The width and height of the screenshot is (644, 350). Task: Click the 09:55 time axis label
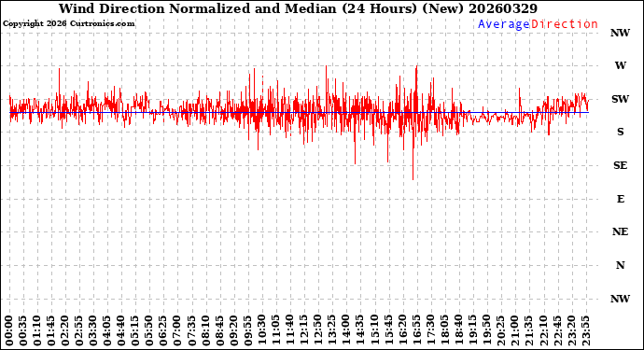pos(247,331)
